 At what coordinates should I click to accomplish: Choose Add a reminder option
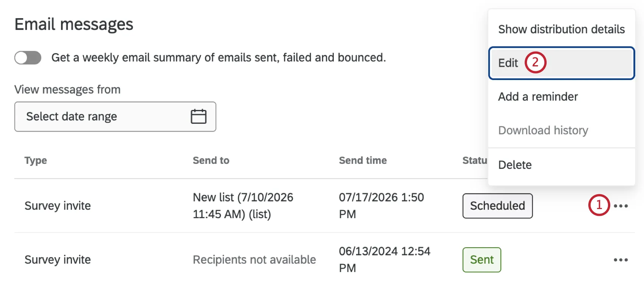point(561,97)
